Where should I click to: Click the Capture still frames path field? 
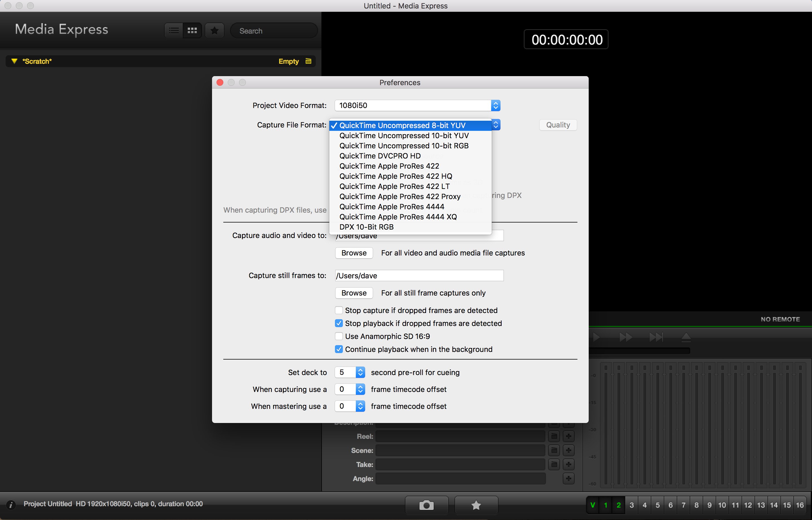click(419, 276)
